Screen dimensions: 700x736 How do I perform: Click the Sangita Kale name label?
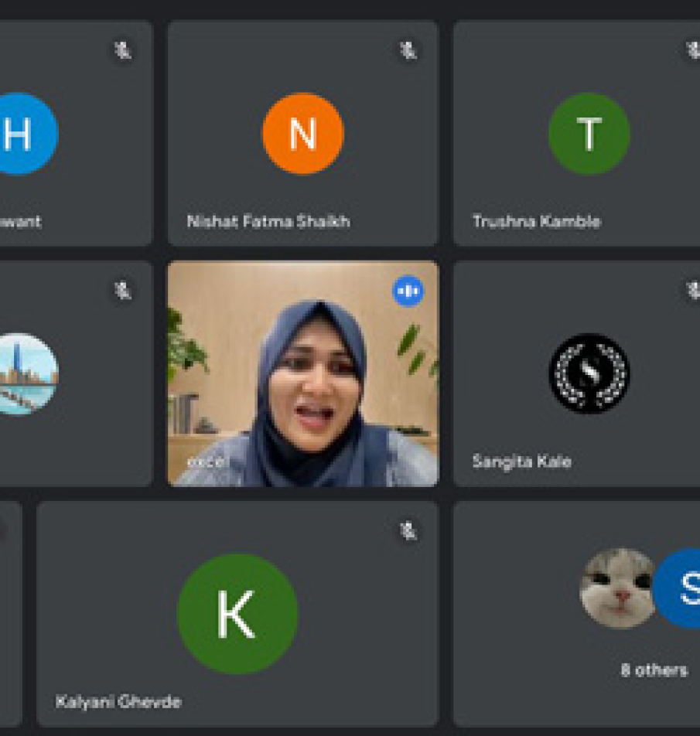[521, 462]
